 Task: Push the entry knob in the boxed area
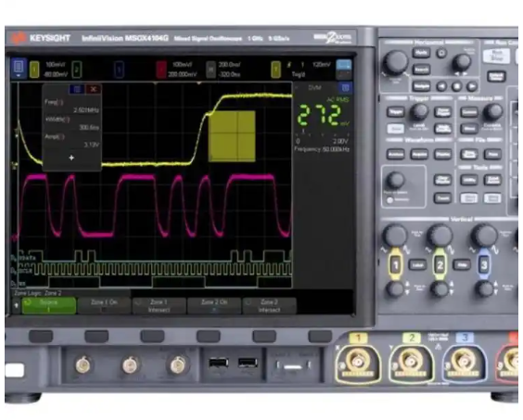[396, 181]
